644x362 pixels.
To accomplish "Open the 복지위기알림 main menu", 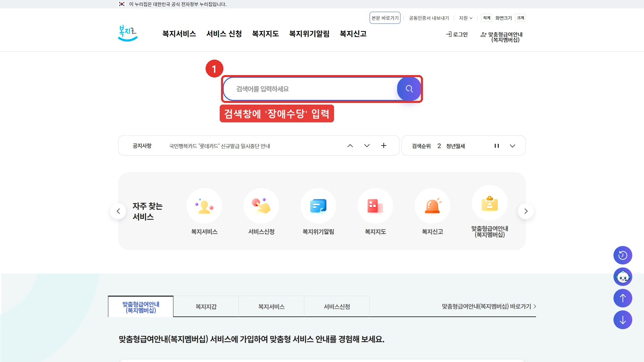I will tap(309, 34).
